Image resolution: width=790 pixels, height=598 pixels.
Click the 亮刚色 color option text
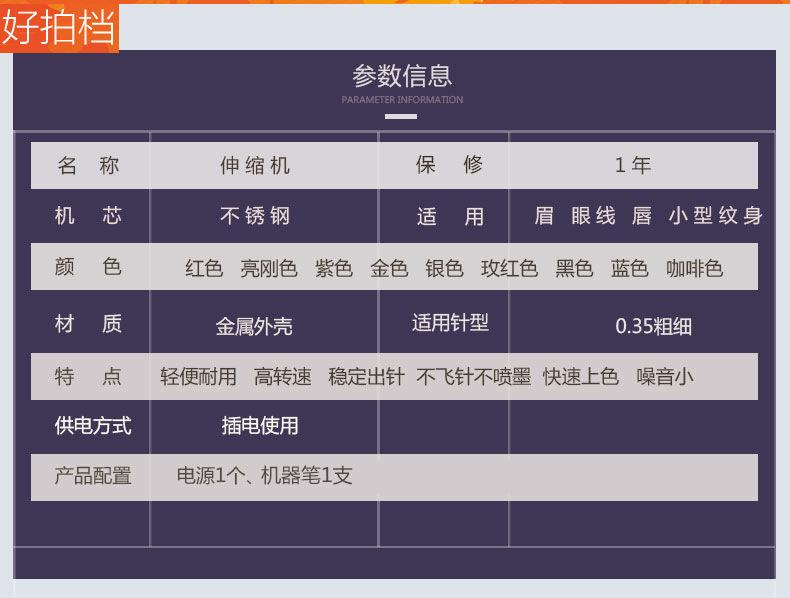(x=269, y=268)
